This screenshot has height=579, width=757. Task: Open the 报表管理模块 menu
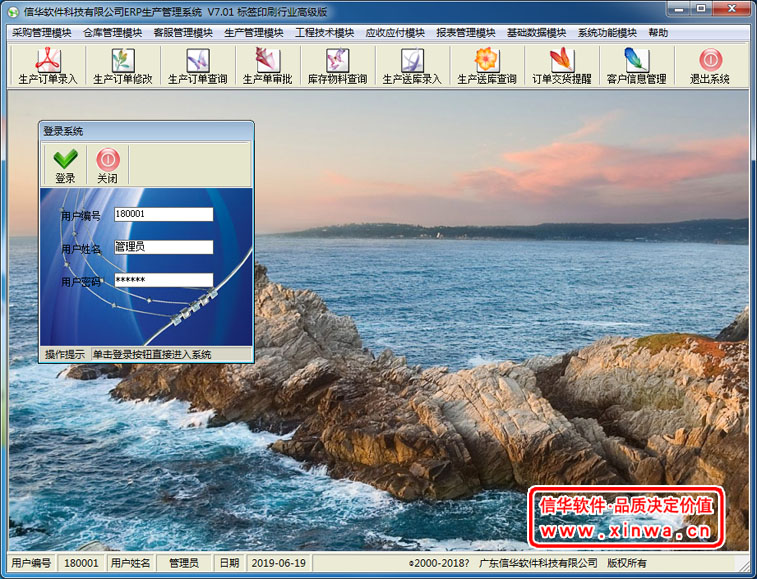pos(466,33)
